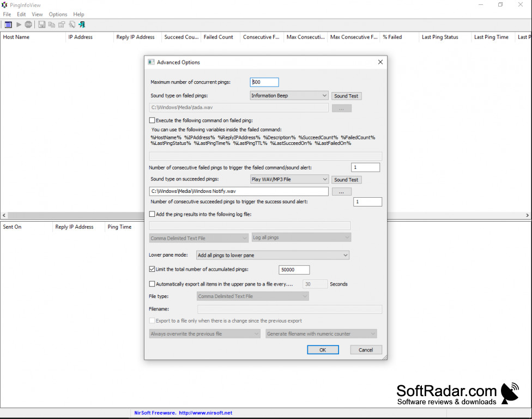Click the Windows Notify.wav path field
Viewport: 532px width, 419px height.
coord(239,191)
